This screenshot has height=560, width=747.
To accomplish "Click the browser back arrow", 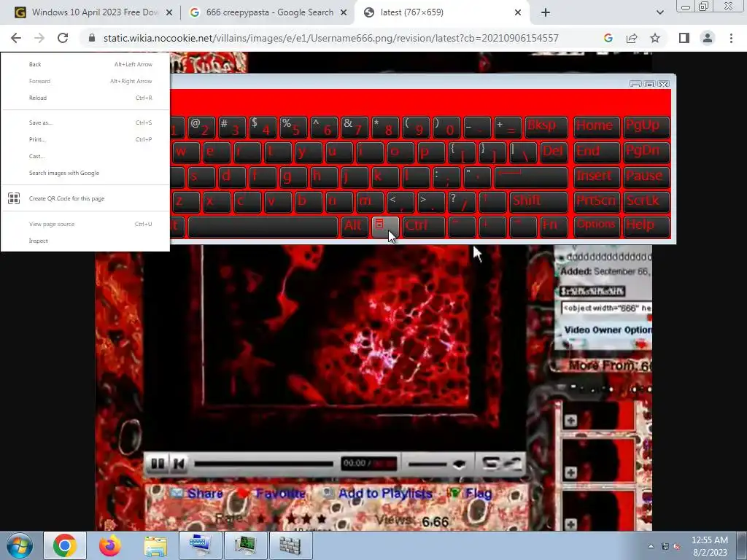I will coord(16,38).
